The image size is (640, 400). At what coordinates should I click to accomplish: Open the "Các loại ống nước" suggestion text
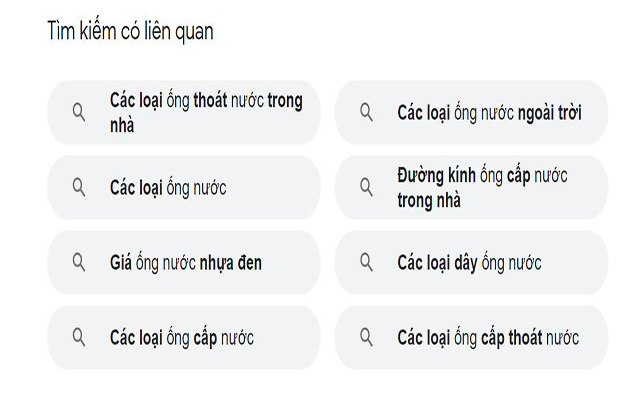[168, 188]
